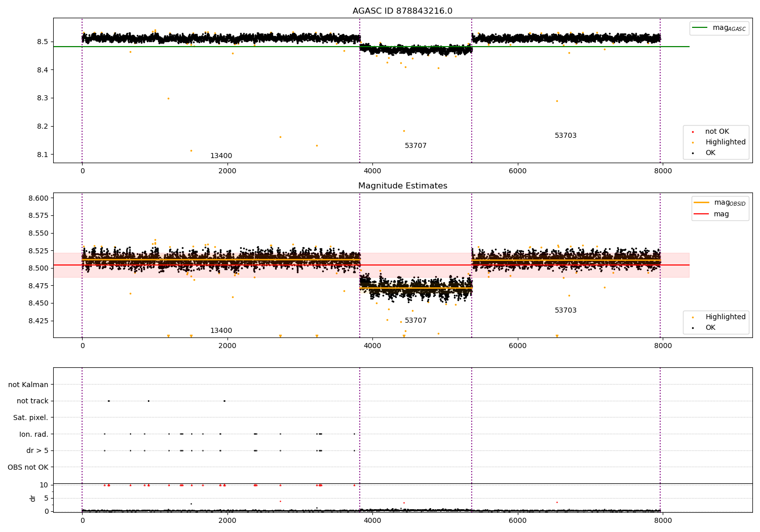760x532 pixels.
Task: Click the 5 tick on dr axis
Action: (x=46, y=498)
